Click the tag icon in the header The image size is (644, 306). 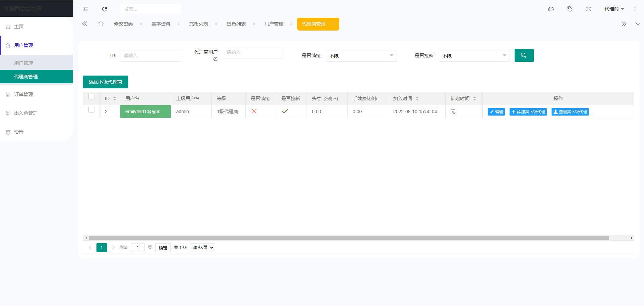[569, 9]
